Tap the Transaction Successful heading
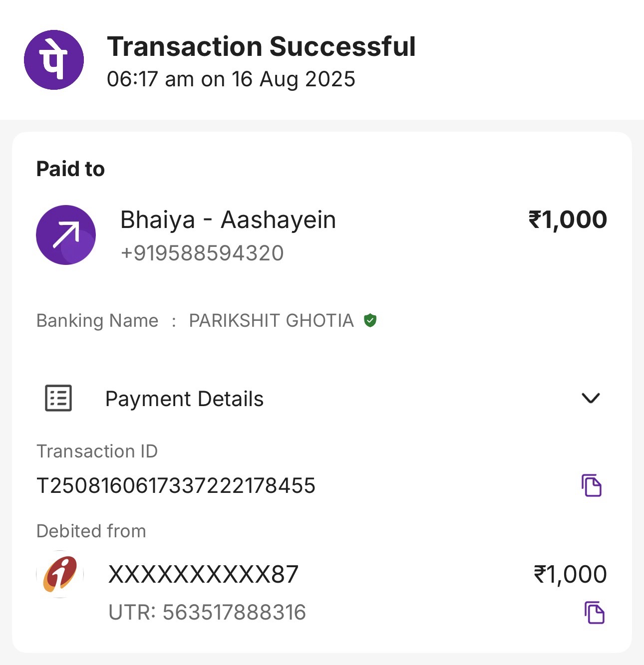 [261, 47]
